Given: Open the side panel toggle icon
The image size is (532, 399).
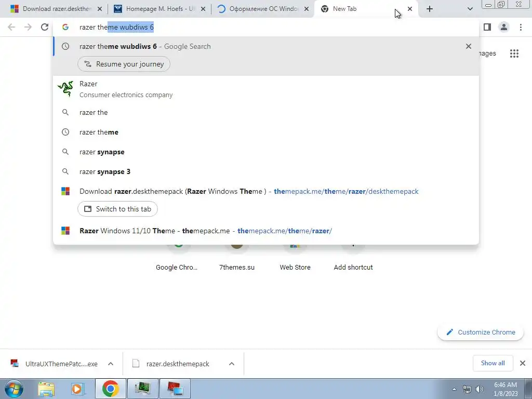Looking at the screenshot, I should coord(487,27).
